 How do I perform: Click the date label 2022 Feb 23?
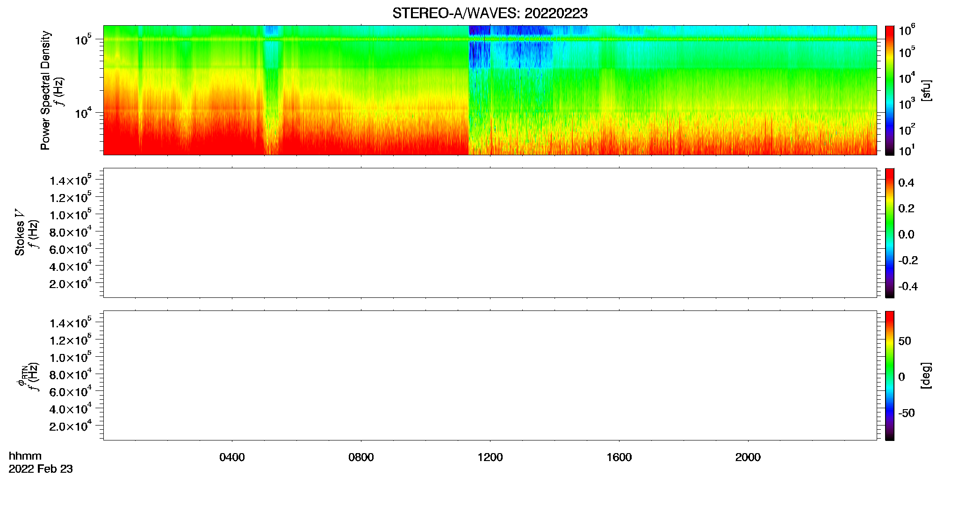click(x=41, y=469)
